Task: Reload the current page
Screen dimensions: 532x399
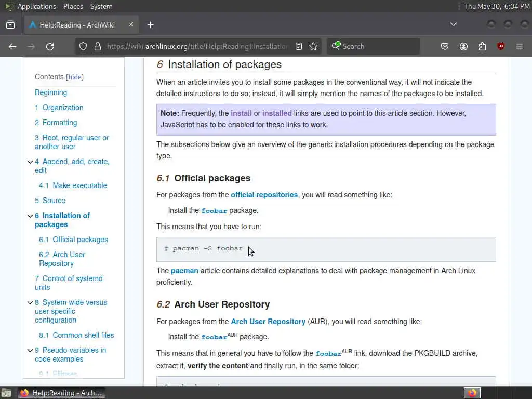Action: [50, 46]
